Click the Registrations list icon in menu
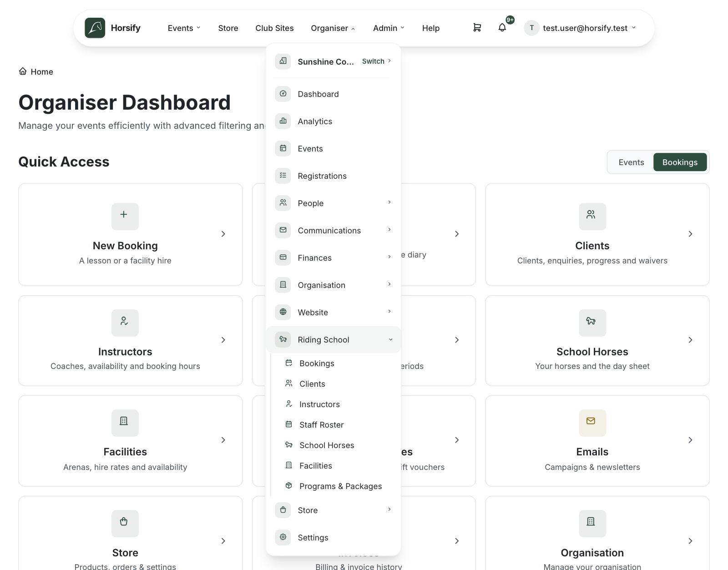 283,176
